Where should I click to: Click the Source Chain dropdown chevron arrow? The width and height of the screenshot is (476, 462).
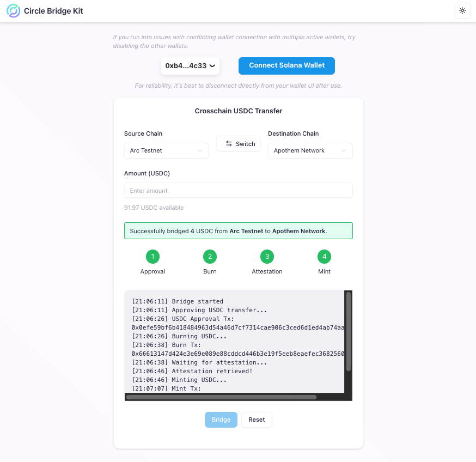[x=200, y=151]
